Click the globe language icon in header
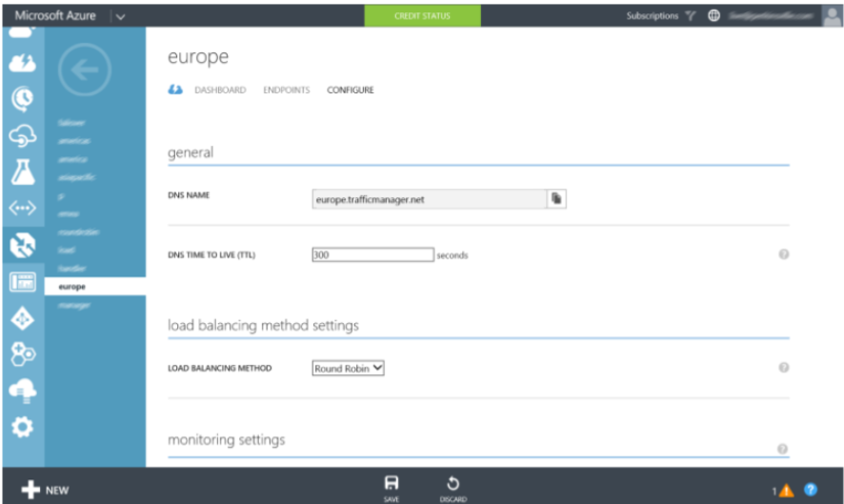Screen dimensions: 844x504 713,16
